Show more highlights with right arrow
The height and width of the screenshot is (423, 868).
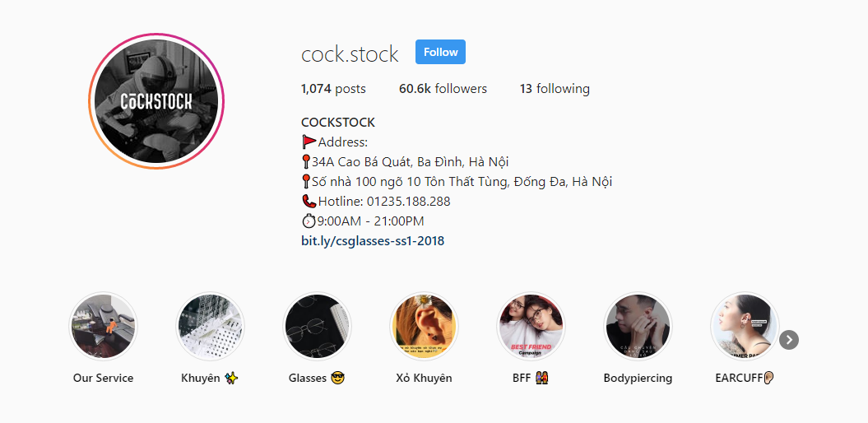tap(789, 339)
